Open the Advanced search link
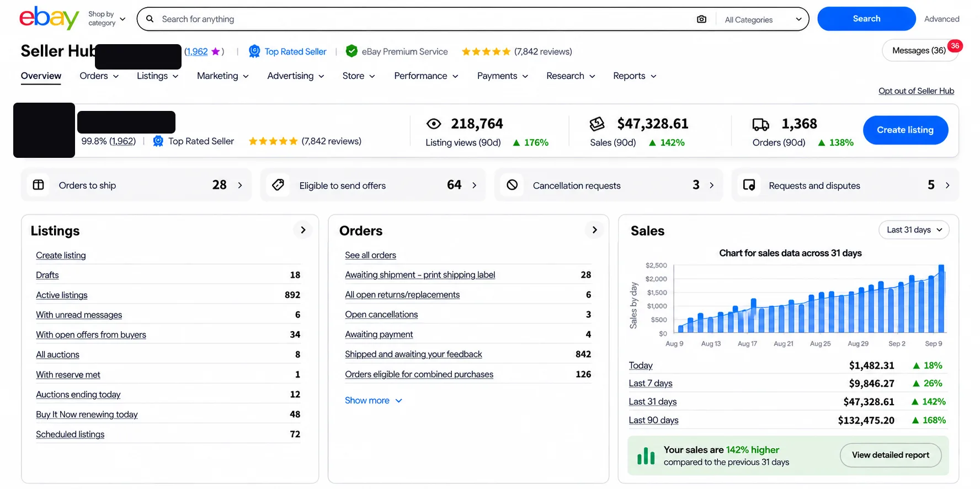The height and width of the screenshot is (489, 980). click(x=941, y=19)
